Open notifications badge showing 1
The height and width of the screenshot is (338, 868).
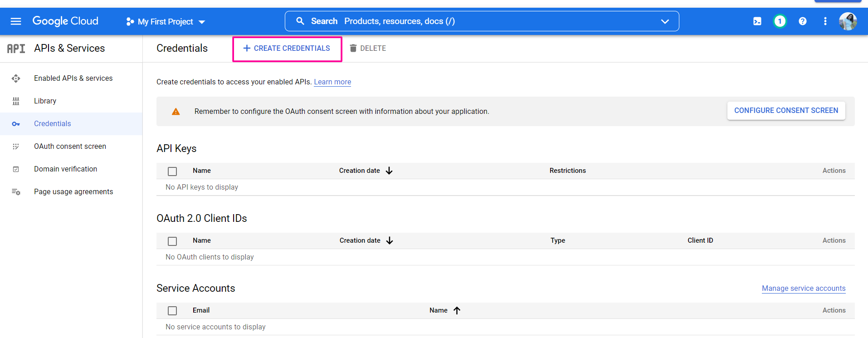pos(780,21)
